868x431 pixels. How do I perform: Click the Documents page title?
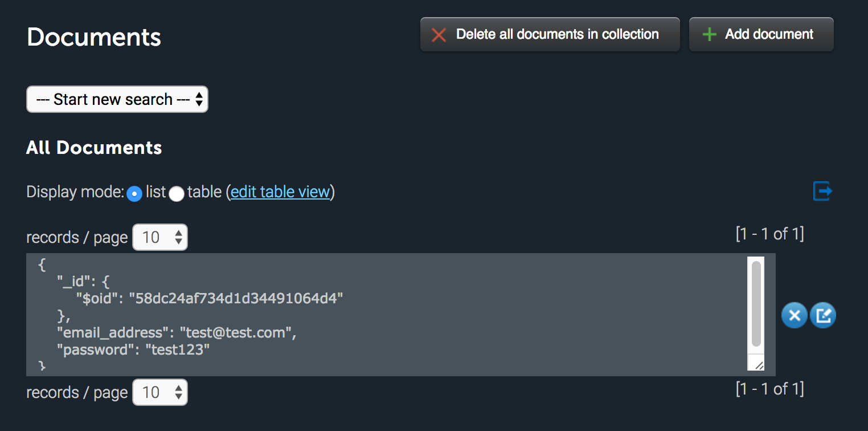(93, 36)
